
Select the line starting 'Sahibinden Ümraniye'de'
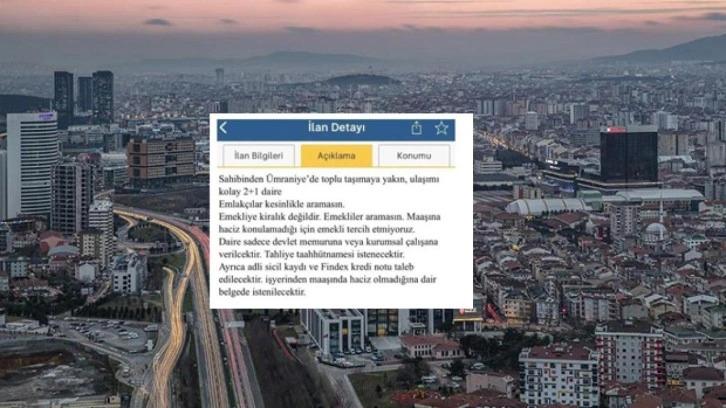[x=329, y=179]
